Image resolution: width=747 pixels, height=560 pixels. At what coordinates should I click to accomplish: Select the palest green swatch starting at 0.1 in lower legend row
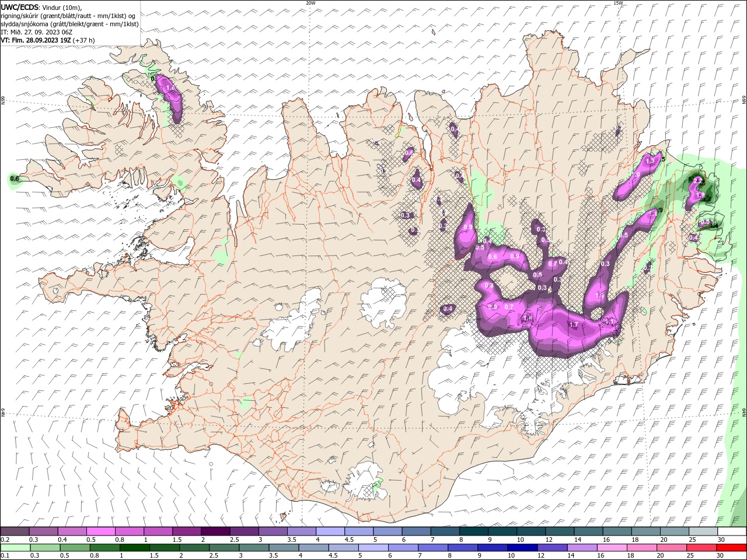point(15,548)
